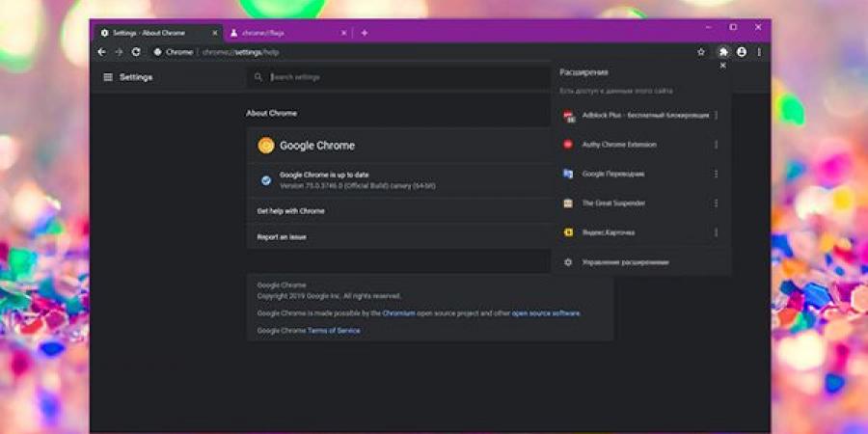868x434 pixels.
Task: Bookmark this page with the star icon
Action: (701, 52)
